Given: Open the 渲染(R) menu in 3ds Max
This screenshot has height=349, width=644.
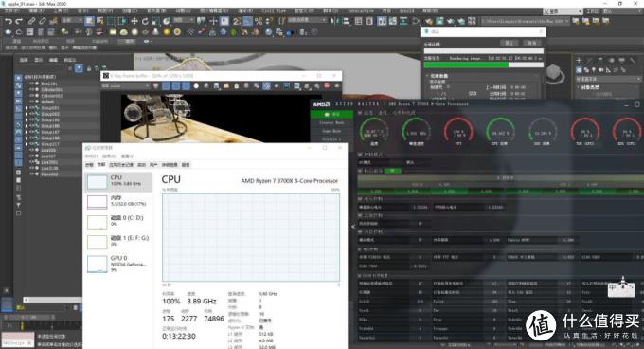Looking at the screenshot, I should (245, 10).
